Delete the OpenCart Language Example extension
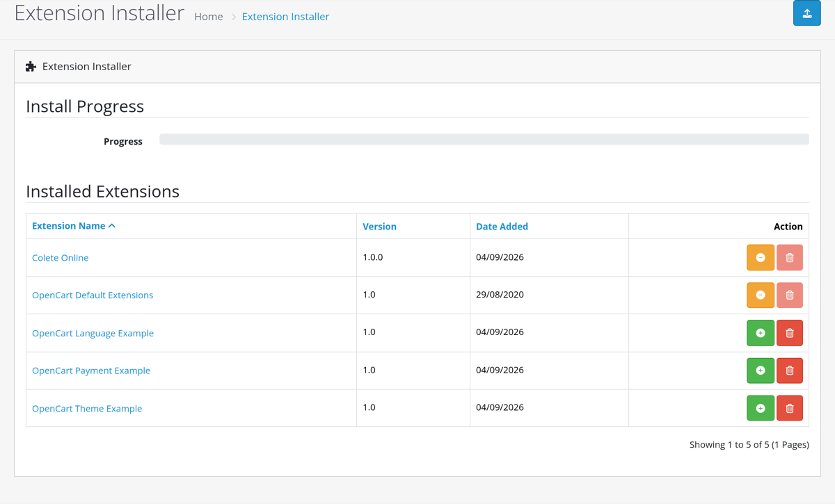835x504 pixels. click(x=790, y=333)
